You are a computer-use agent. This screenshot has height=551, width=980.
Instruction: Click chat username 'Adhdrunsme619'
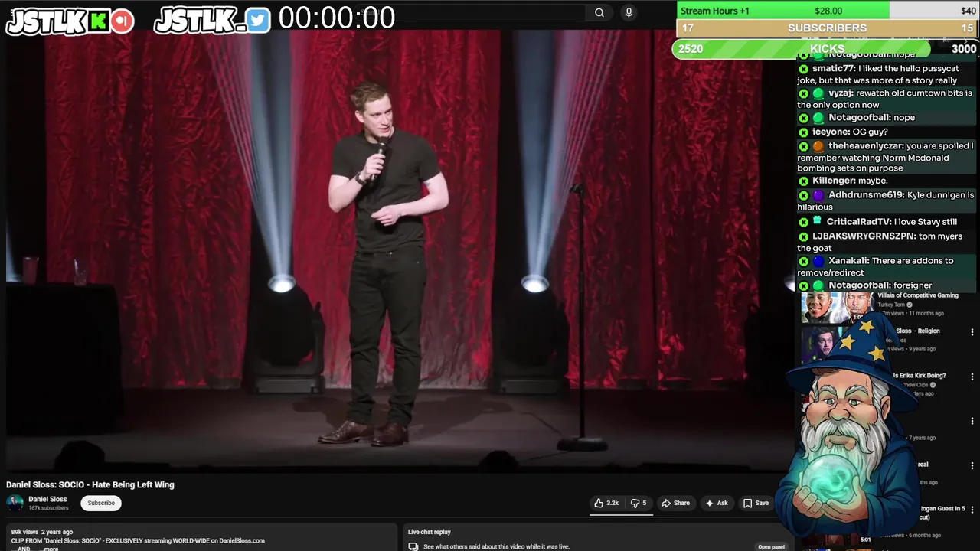[864, 195]
